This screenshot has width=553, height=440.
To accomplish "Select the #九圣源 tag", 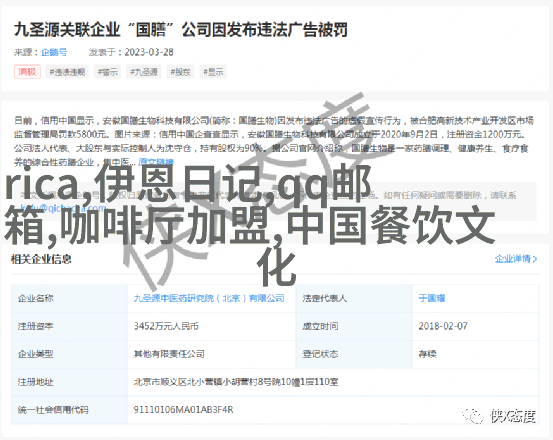I will 144,72.
